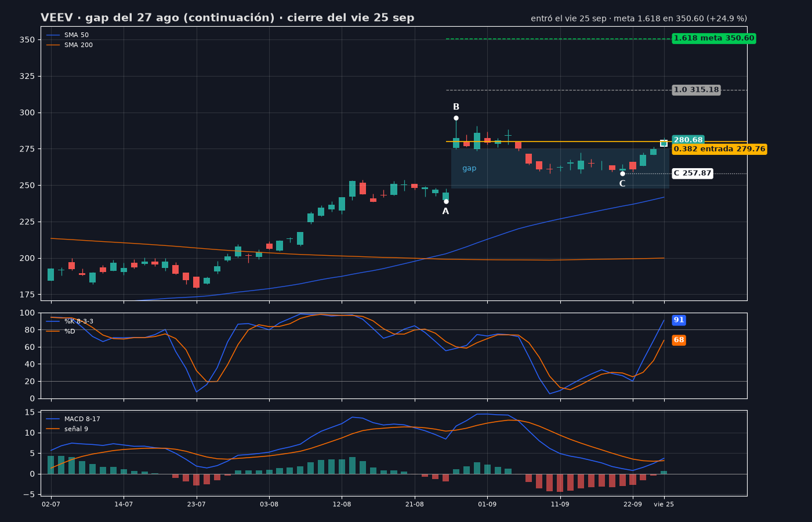Click the 'vie 25' date label
The width and height of the screenshot is (812, 522).
point(664,505)
